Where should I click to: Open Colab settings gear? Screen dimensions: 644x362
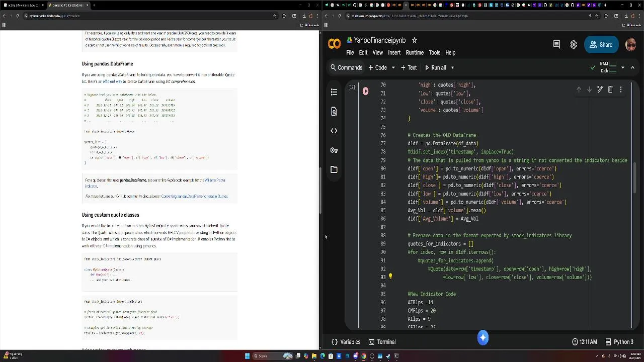coord(574,44)
